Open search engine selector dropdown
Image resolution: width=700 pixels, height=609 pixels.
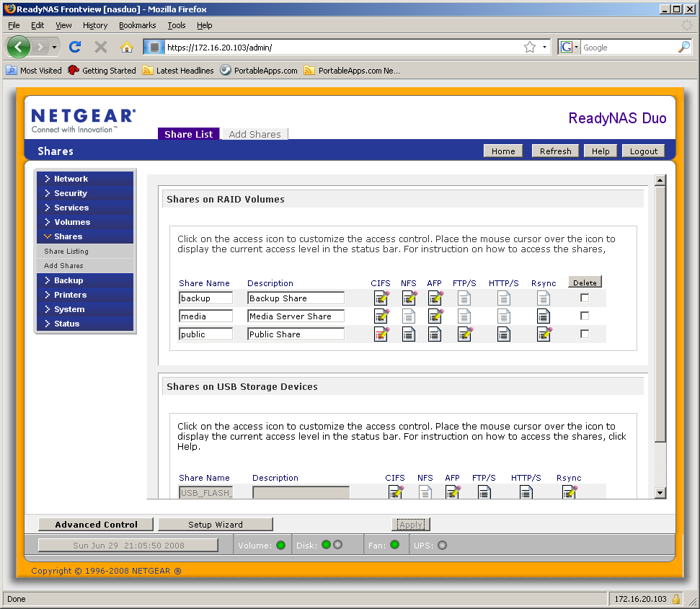coord(570,47)
